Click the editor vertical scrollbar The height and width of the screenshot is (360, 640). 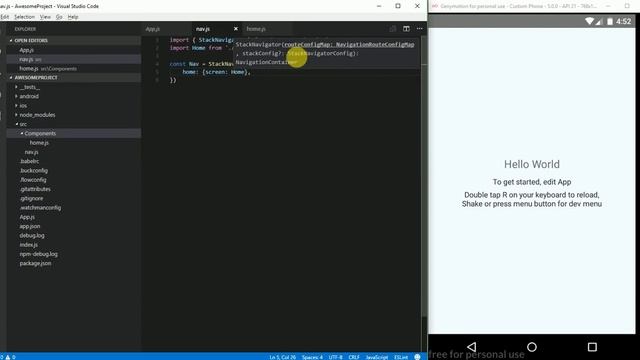[424, 176]
